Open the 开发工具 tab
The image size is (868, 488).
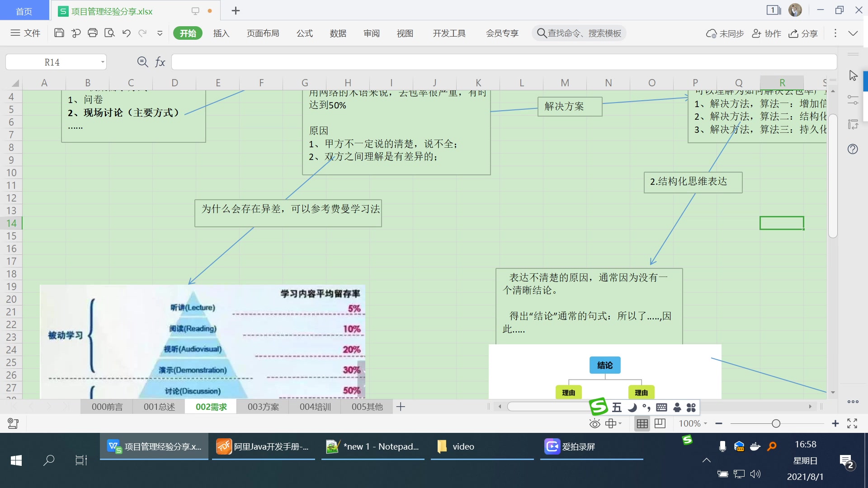[x=449, y=33]
